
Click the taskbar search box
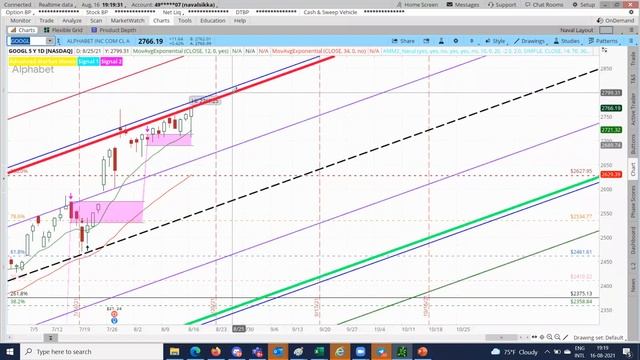[91, 351]
